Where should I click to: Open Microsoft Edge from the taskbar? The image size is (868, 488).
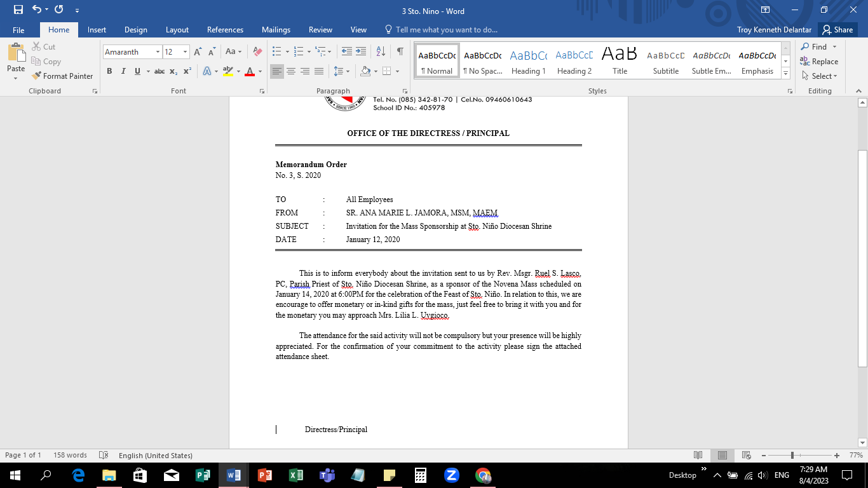(x=78, y=475)
